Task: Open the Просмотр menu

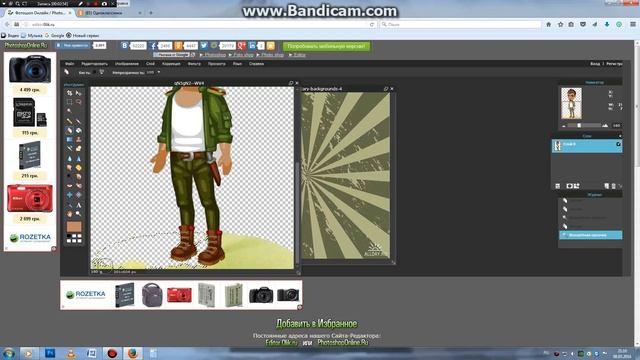Action: coord(216,64)
